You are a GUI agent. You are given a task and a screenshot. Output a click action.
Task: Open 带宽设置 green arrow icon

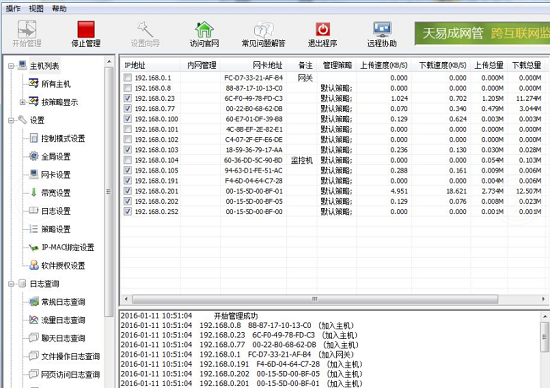[x=34, y=192]
